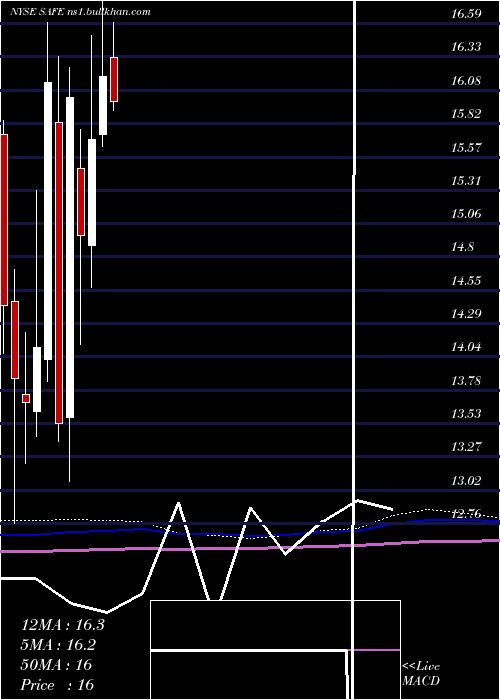Click the last red candlestick near 16.33

click(114, 79)
